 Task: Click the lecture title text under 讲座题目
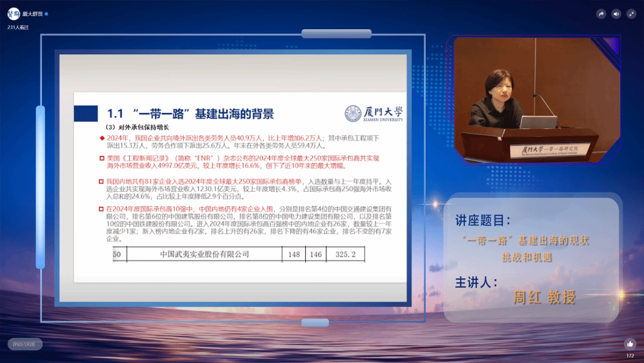click(526, 248)
